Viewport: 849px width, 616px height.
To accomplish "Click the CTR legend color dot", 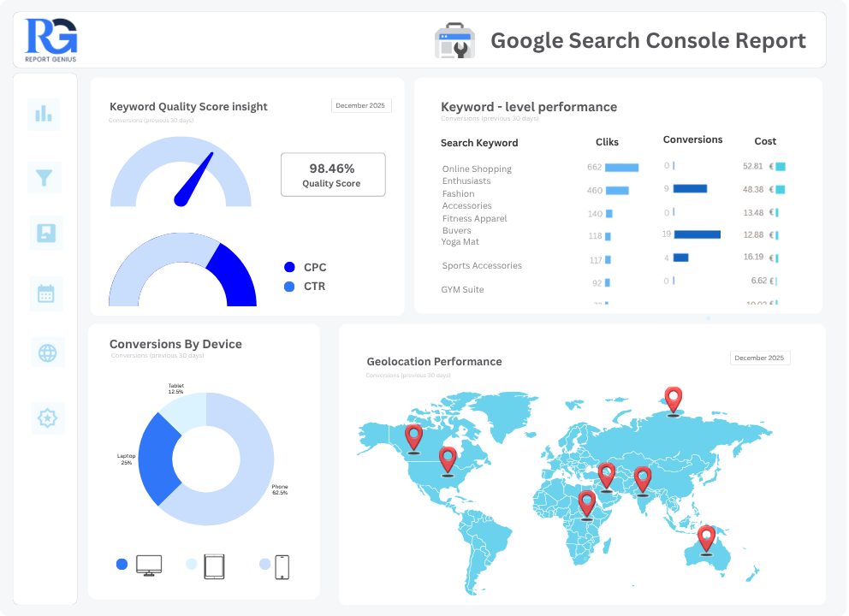I will click(289, 287).
